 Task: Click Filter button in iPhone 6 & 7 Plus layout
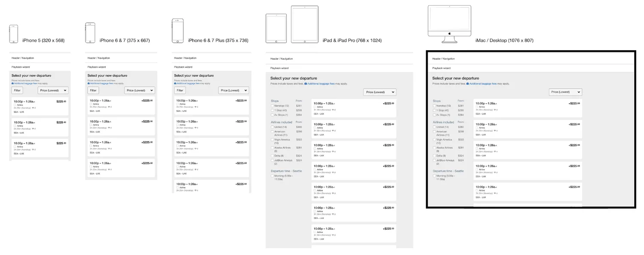pyautogui.click(x=180, y=90)
